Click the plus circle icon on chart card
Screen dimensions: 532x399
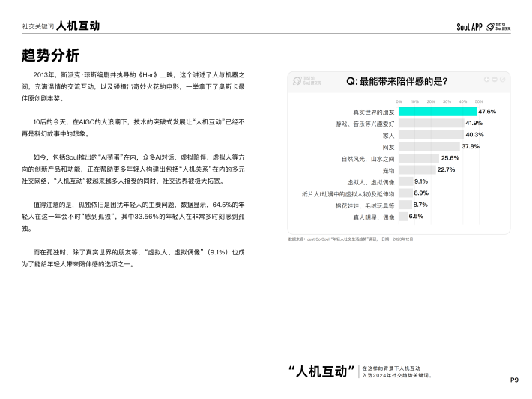pos(486,79)
